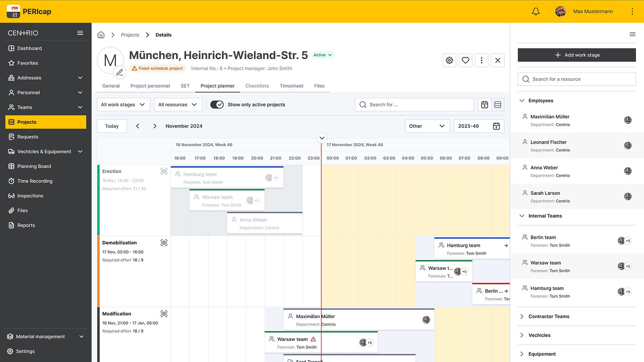Screen dimensions: 644x362
Task: Click the Add work stage button
Action: [576, 55]
